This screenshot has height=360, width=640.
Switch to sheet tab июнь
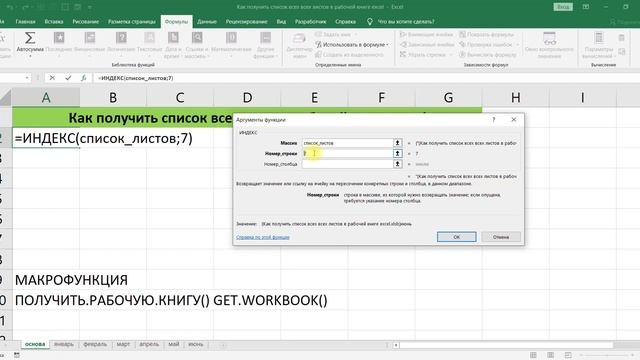[x=196, y=344]
